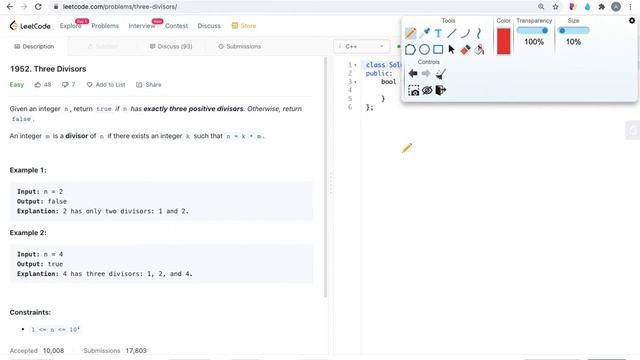Select the eraser tool
The height and width of the screenshot is (360, 640).
pyautogui.click(x=465, y=49)
